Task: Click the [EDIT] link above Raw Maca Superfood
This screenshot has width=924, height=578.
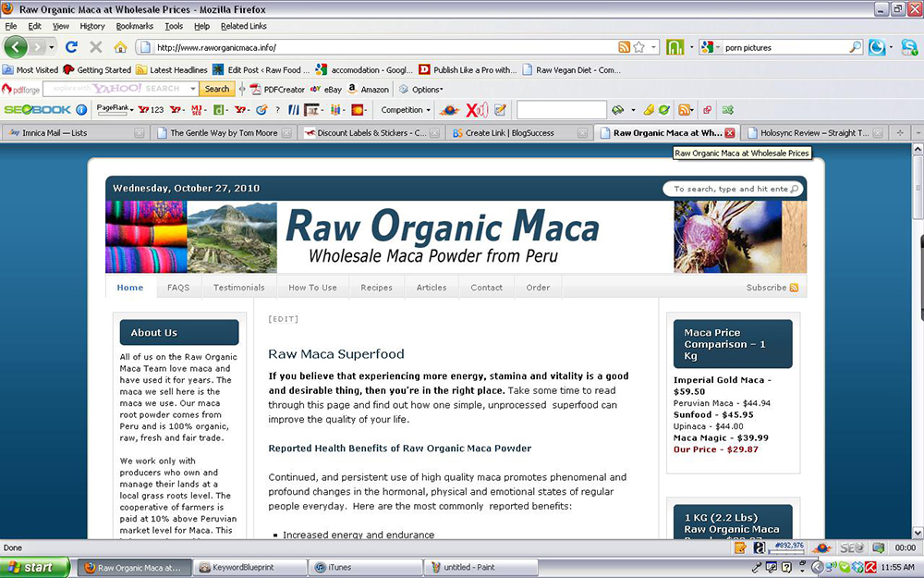Action: pos(283,318)
